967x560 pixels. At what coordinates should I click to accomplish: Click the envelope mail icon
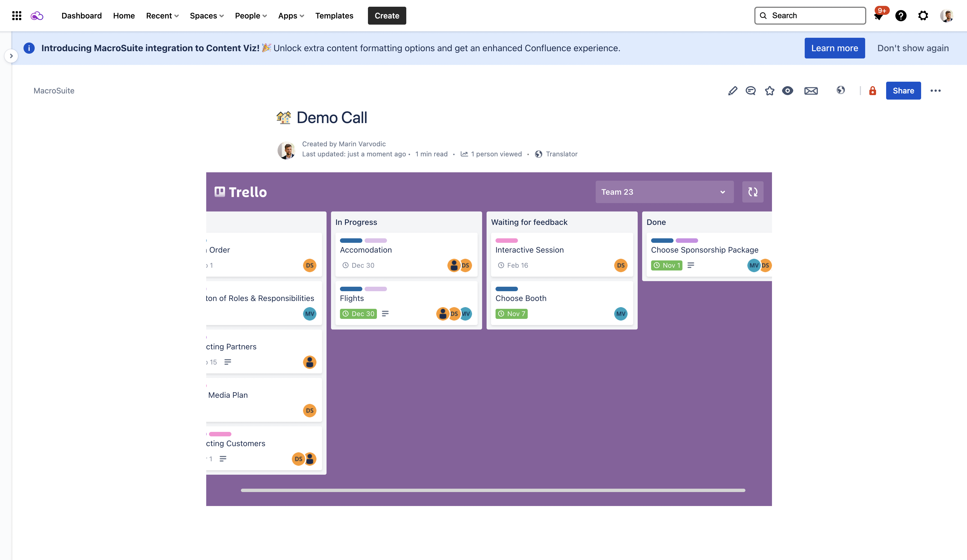tap(811, 91)
